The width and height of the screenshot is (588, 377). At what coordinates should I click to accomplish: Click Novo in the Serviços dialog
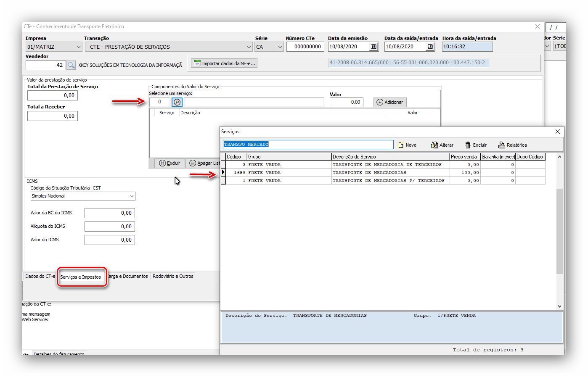coord(407,145)
